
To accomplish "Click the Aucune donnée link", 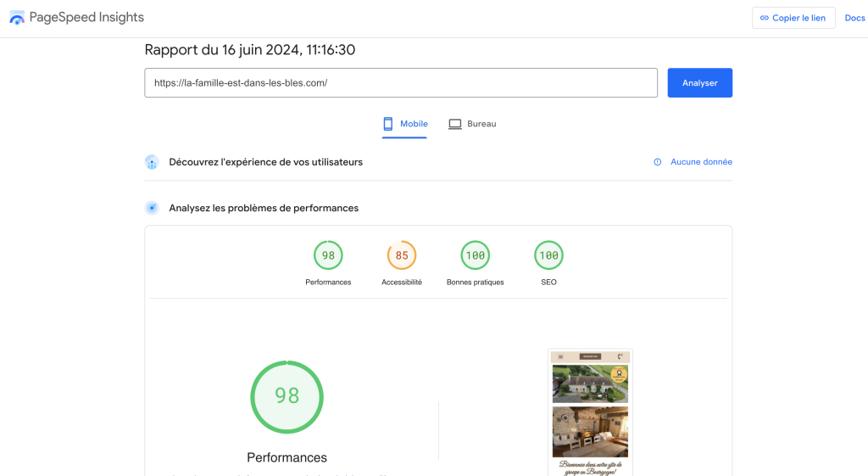I will pyautogui.click(x=701, y=162).
